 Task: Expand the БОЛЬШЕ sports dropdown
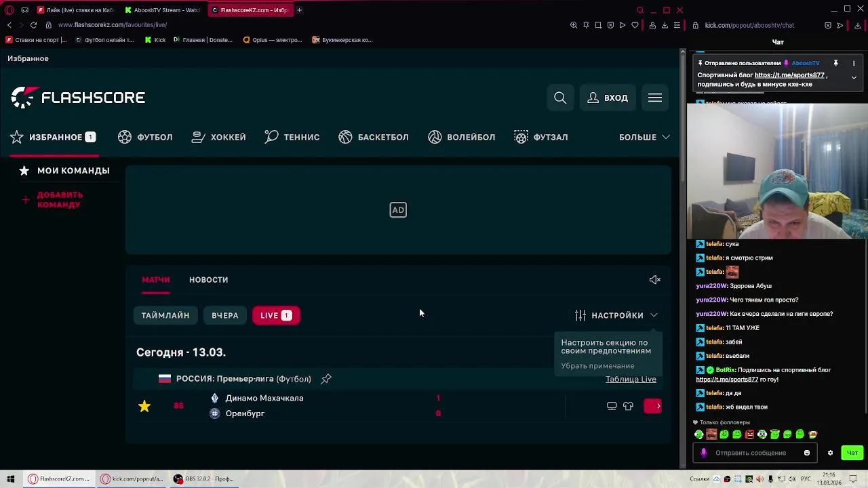tap(644, 137)
